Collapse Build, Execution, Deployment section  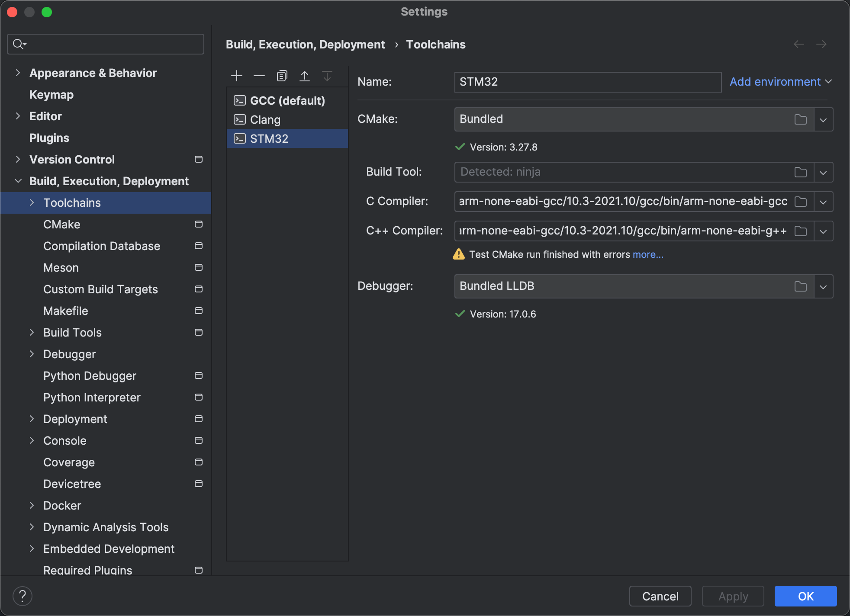18,181
